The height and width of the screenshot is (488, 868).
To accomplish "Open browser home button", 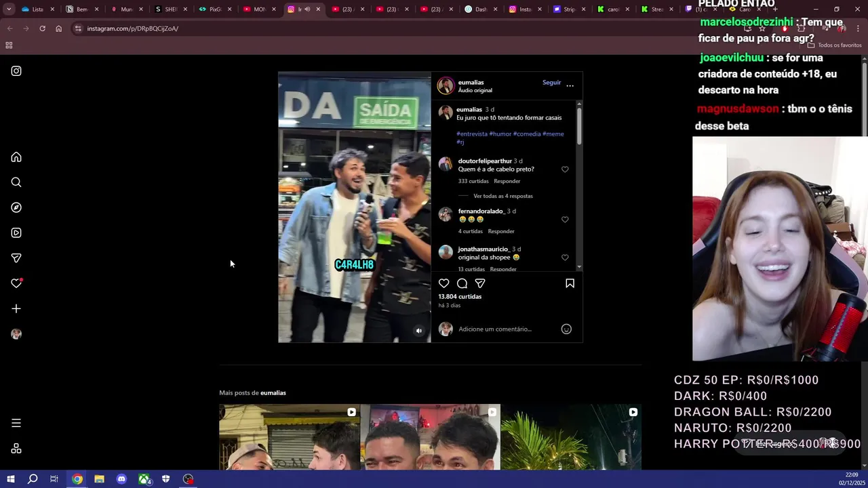I will (x=59, y=28).
